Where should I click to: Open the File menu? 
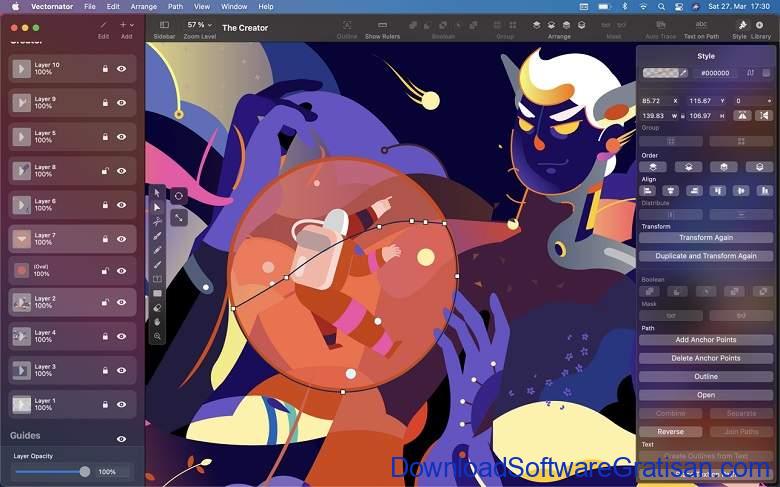point(90,6)
